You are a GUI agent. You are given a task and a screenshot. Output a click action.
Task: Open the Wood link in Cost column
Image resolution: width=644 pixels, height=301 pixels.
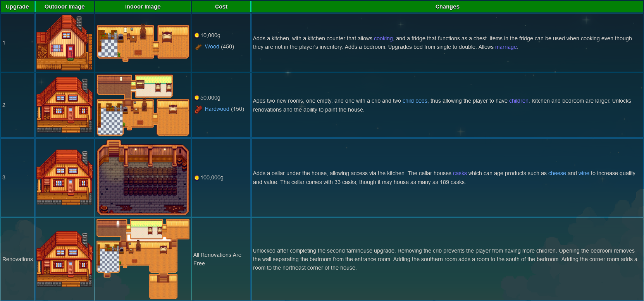212,46
